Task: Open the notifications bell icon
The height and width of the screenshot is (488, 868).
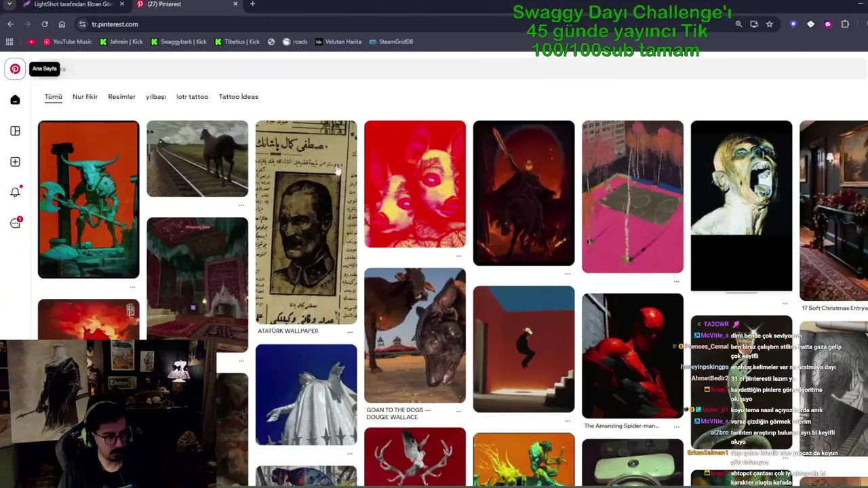Action: click(15, 192)
